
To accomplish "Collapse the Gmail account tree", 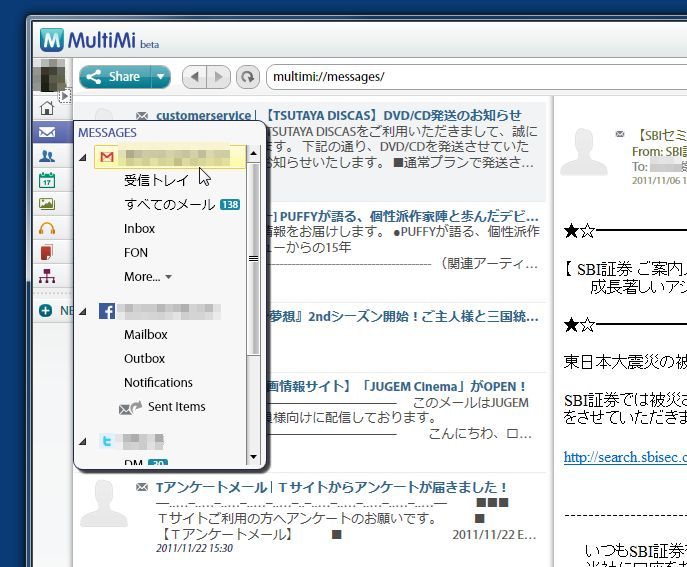I will coord(83,157).
